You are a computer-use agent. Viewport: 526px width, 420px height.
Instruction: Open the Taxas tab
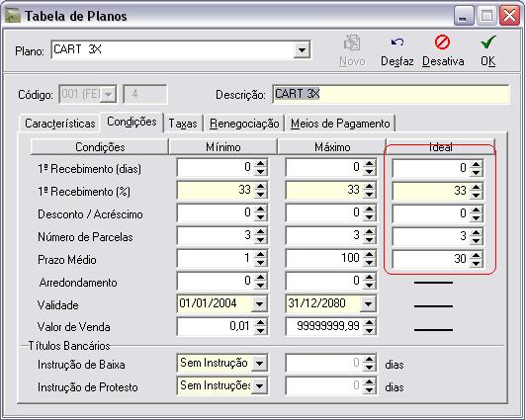point(183,124)
